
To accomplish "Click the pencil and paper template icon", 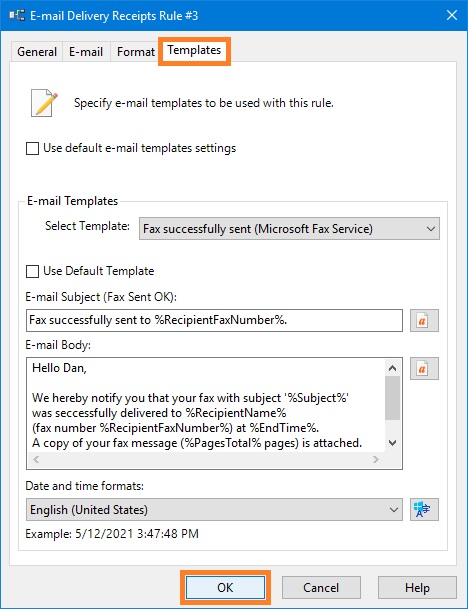I will (44, 103).
